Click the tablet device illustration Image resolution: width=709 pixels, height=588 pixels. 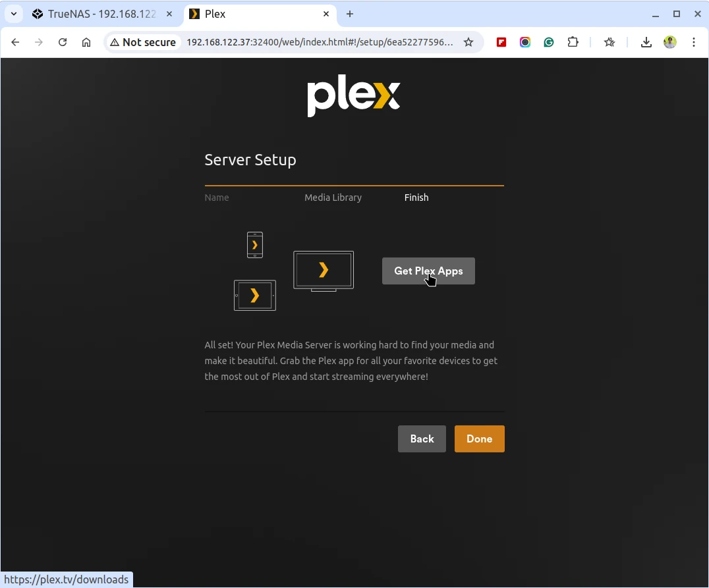pyautogui.click(x=255, y=296)
